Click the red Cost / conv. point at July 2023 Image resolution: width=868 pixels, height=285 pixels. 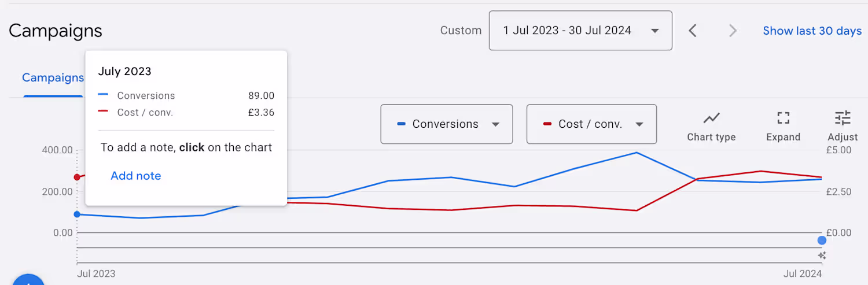pyautogui.click(x=77, y=177)
